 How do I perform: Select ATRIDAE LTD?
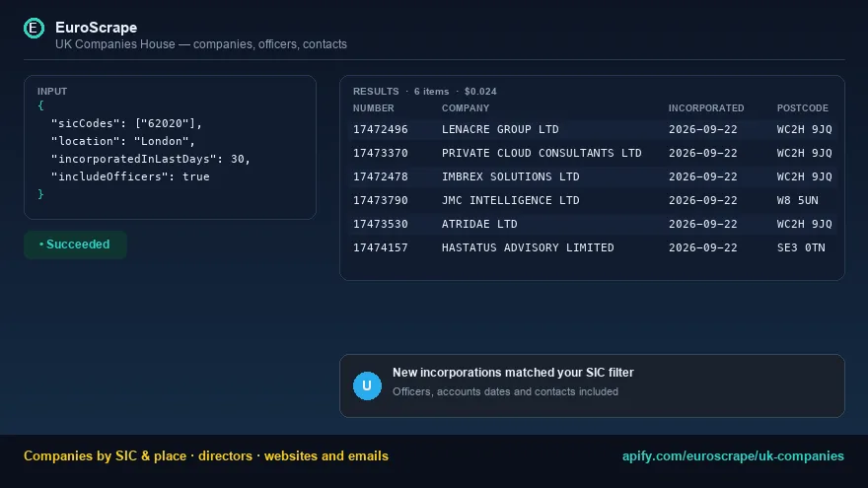click(x=479, y=224)
